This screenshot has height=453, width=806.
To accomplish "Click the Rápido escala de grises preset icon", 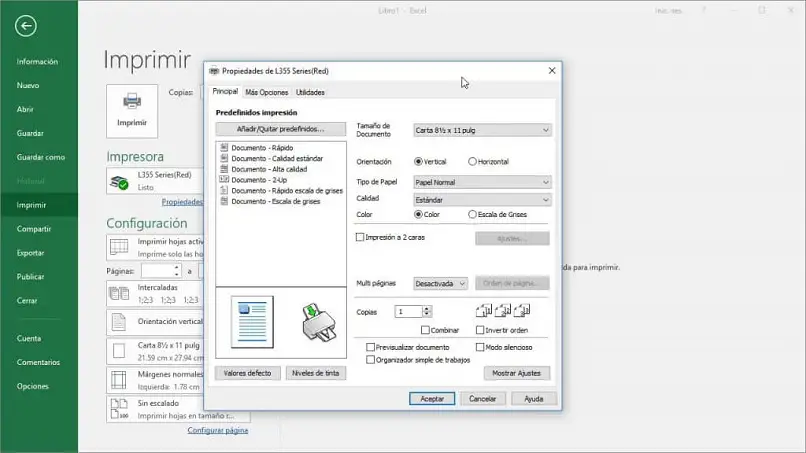I will pyautogui.click(x=224, y=190).
